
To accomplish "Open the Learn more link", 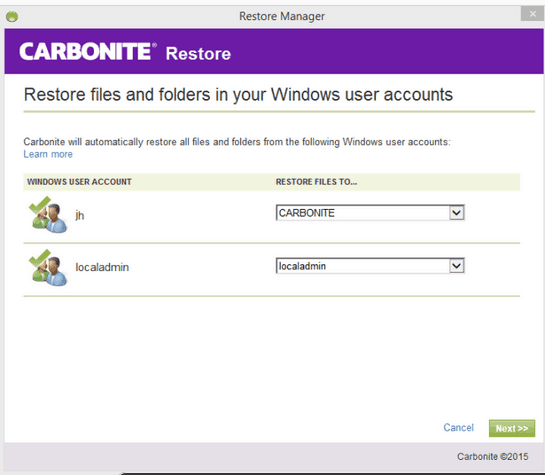I will [48, 154].
